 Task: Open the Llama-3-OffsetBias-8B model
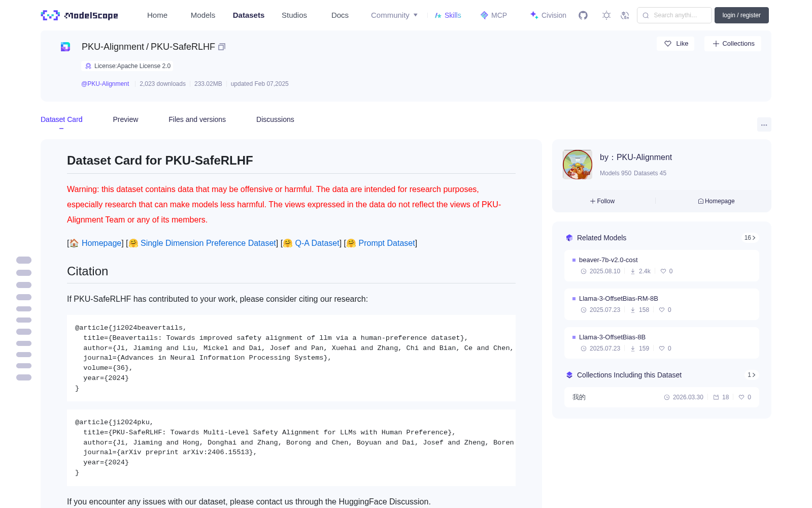click(x=662, y=343)
